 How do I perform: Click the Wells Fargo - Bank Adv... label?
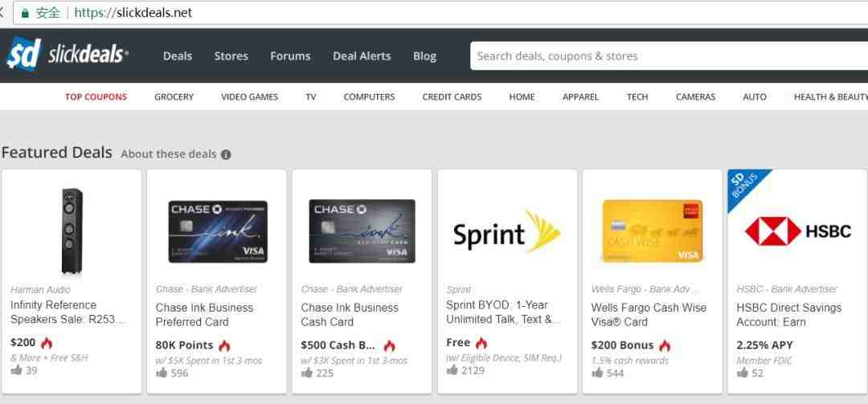tap(645, 289)
